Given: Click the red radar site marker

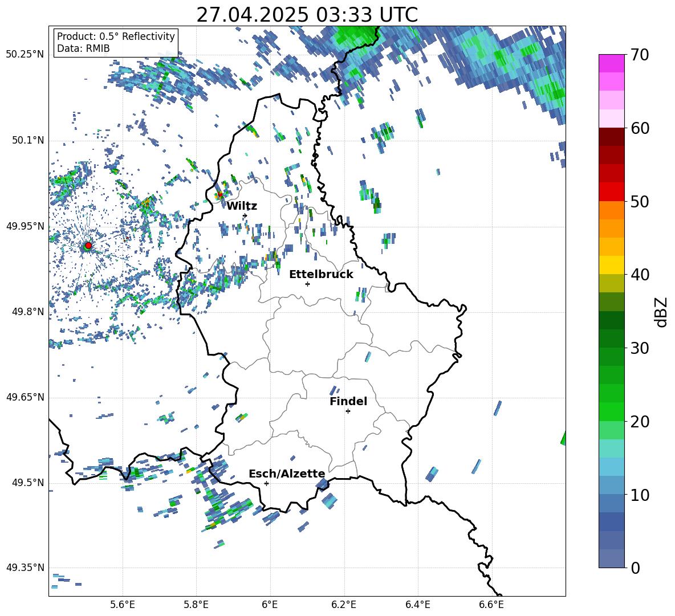Looking at the screenshot, I should pos(88,246).
